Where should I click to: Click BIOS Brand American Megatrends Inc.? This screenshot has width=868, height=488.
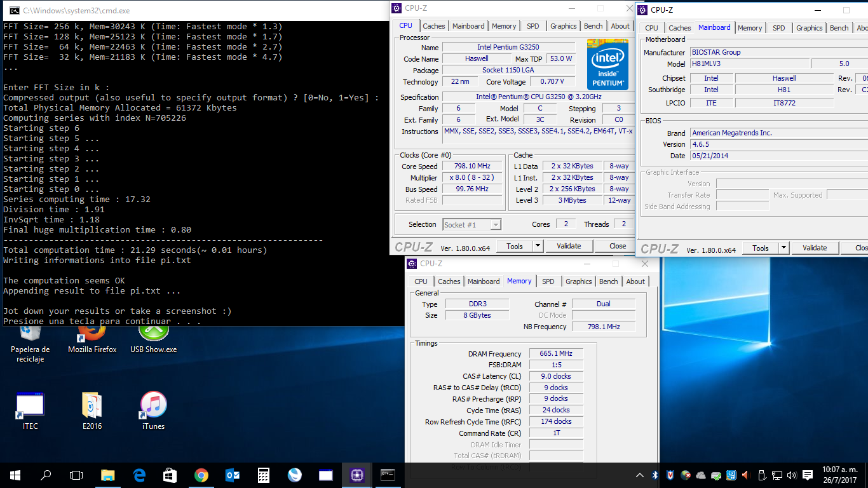click(x=778, y=133)
